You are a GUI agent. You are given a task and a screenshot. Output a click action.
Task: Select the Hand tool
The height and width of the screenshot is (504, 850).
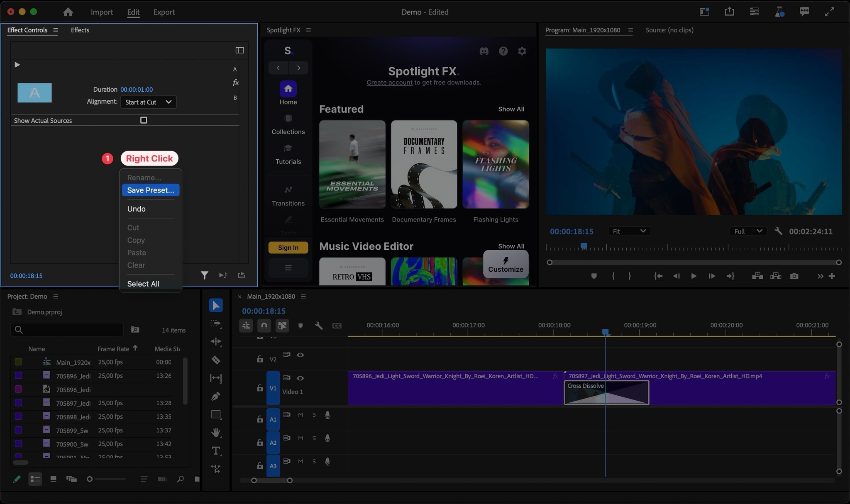[x=216, y=432]
